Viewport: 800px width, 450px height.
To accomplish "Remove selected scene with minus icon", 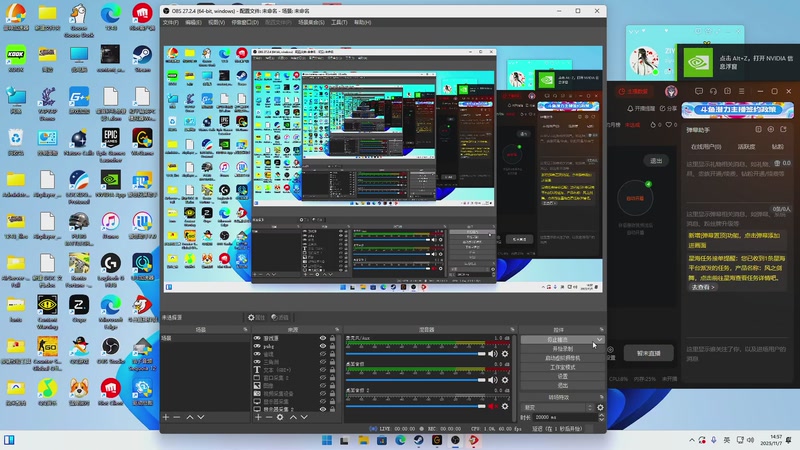I will (x=177, y=417).
